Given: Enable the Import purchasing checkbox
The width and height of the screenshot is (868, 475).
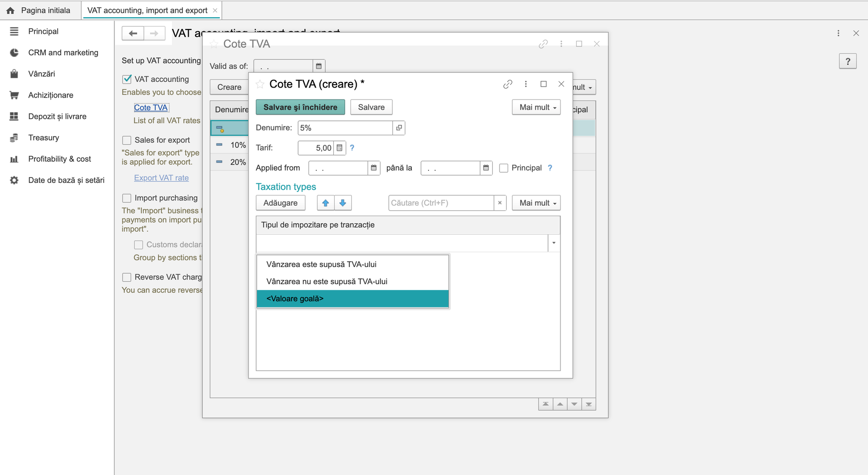Looking at the screenshot, I should point(127,198).
